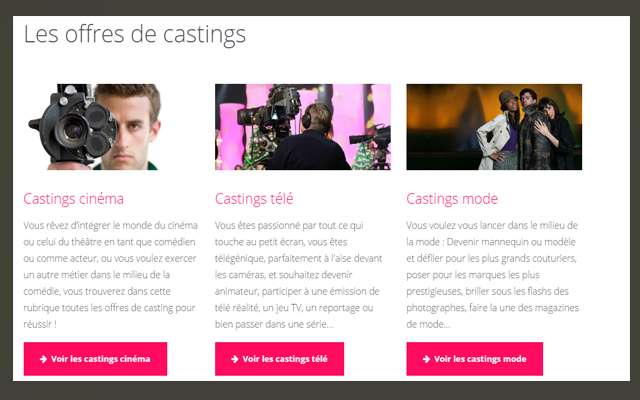Open the Voir les castings mode button
Viewport: 640px width, 400px height.
click(x=475, y=359)
